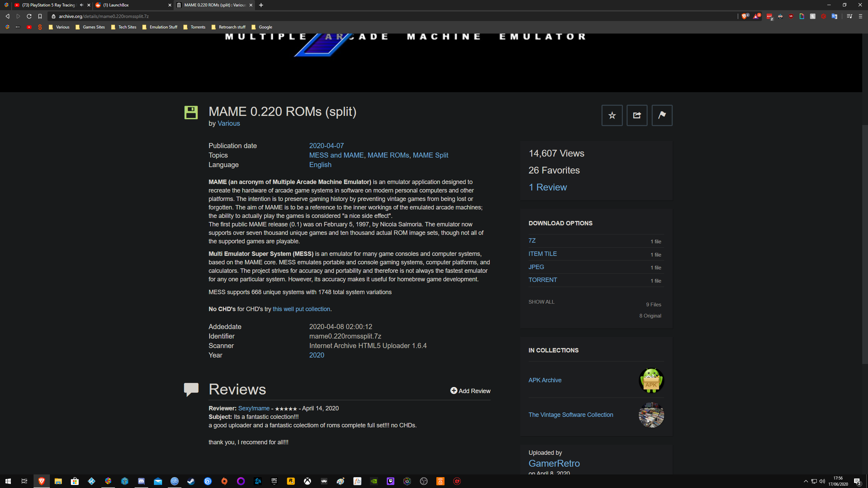The image size is (868, 488).
Task: Click the green floppy disk software icon
Action: click(191, 113)
